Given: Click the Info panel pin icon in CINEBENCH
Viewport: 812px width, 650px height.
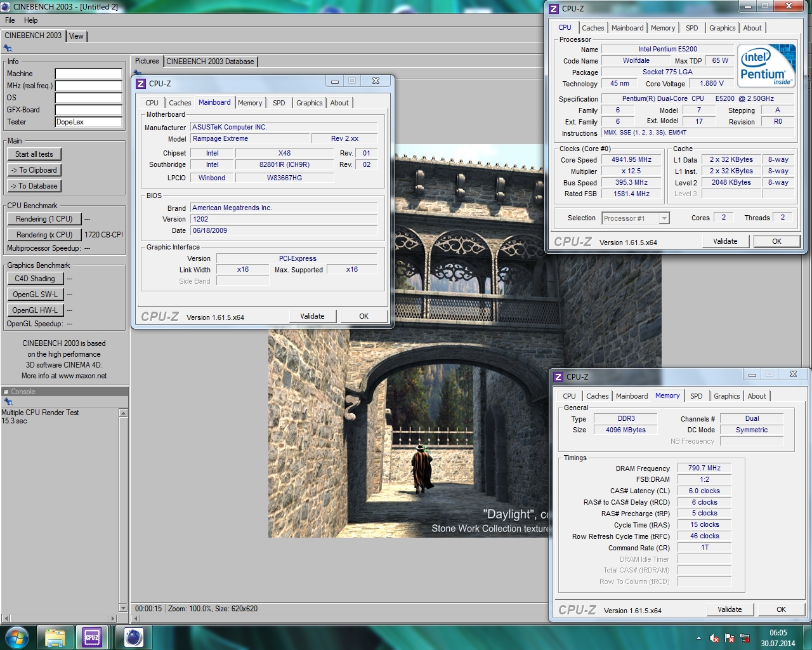Looking at the screenshot, I should coord(8,48).
